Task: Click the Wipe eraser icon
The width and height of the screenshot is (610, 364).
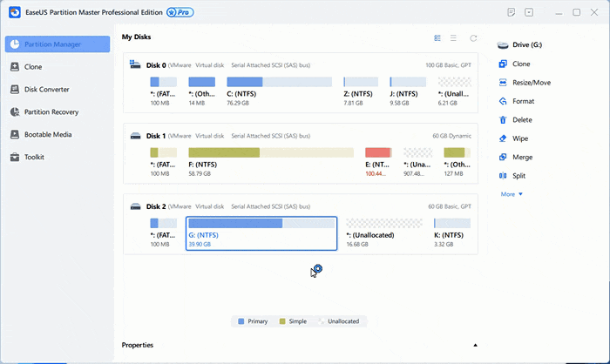Action: coord(503,138)
